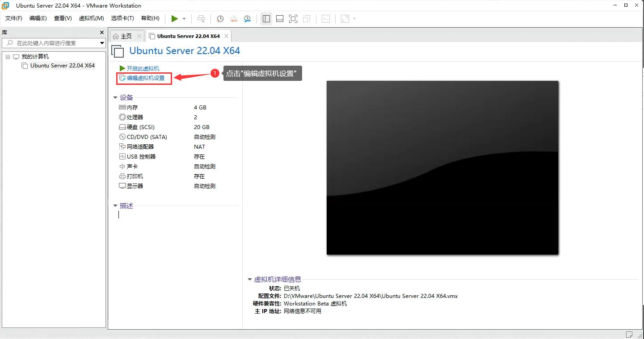644x339 pixels.
Task: Collapse the 描述 section
Action: click(x=115, y=206)
